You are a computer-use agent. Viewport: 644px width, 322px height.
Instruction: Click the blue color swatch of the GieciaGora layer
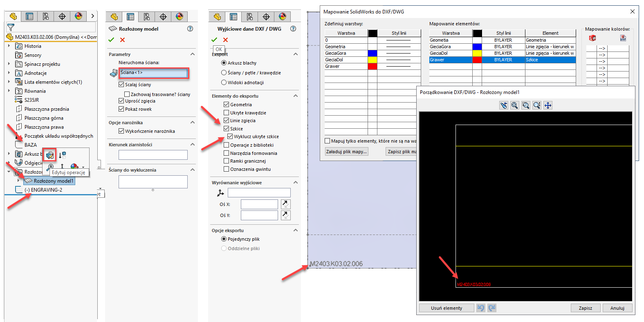372,53
